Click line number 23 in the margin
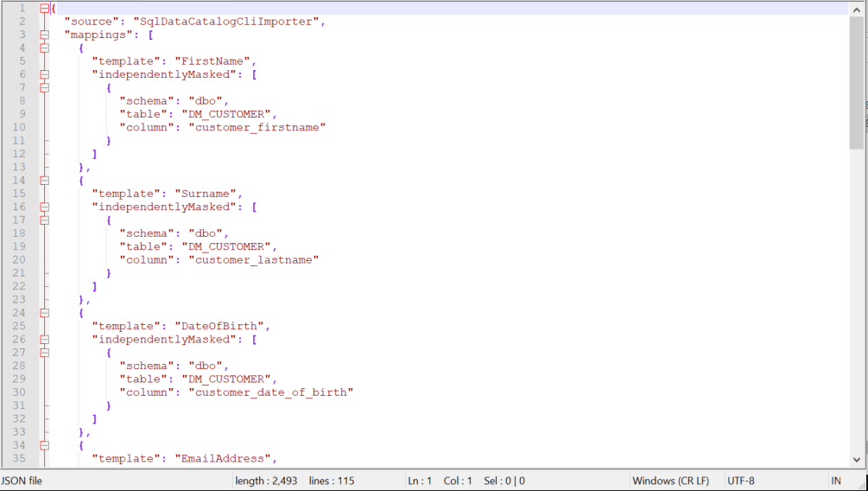 (19, 299)
